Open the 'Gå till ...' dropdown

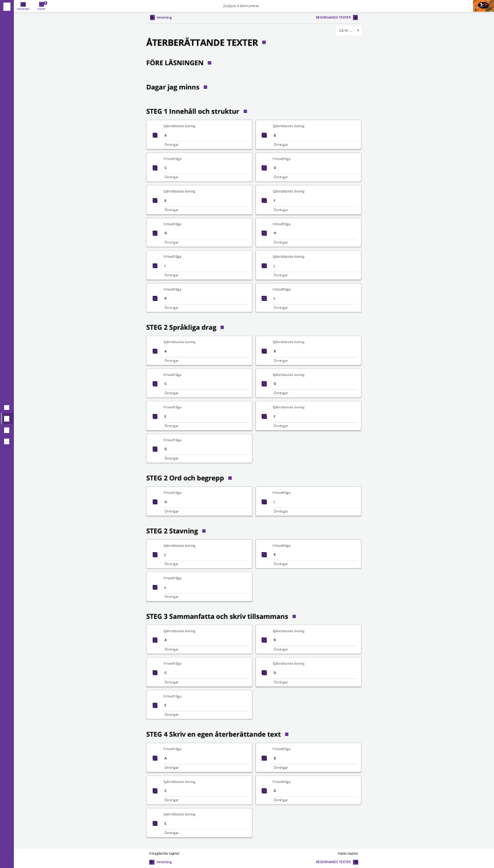[x=349, y=31]
